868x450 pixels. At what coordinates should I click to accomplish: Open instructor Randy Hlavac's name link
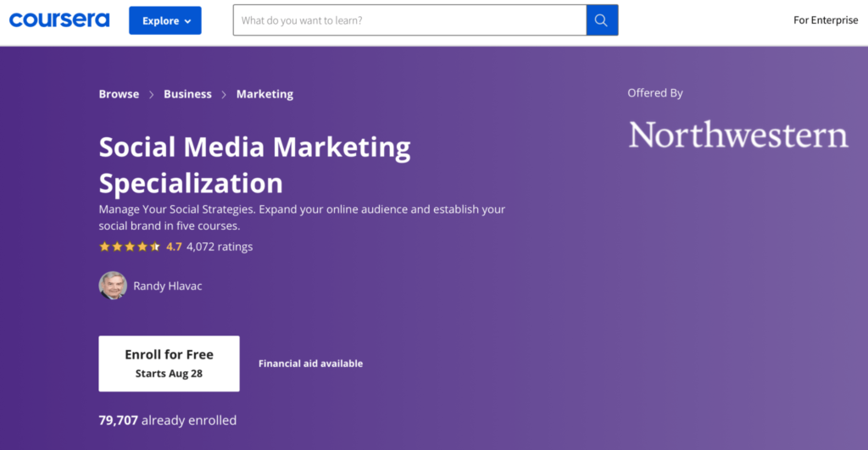pos(168,286)
